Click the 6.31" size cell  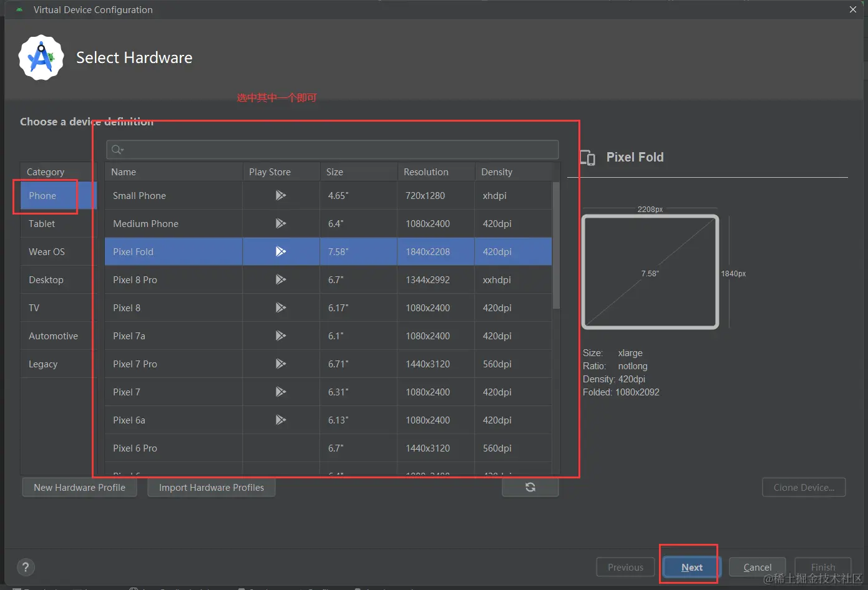click(x=358, y=392)
